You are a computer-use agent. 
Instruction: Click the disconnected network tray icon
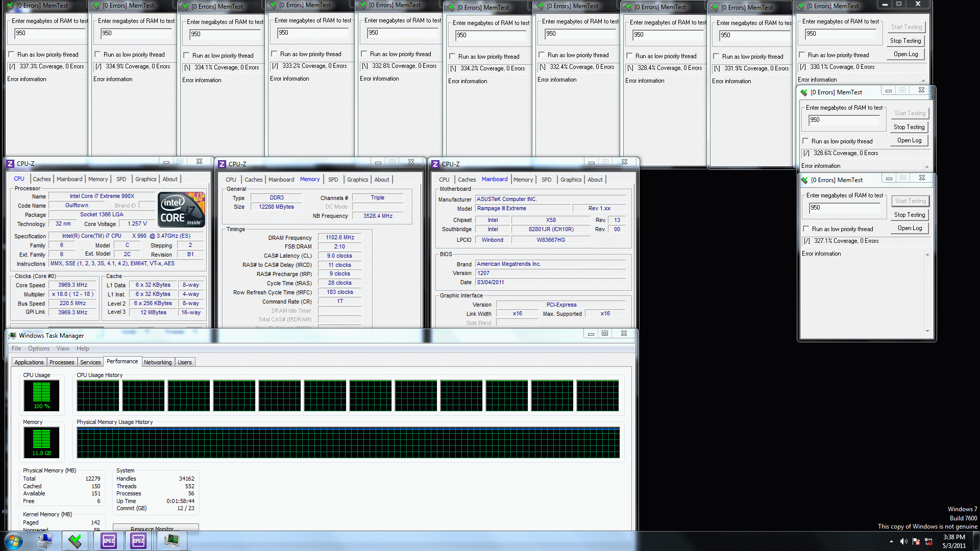click(928, 541)
